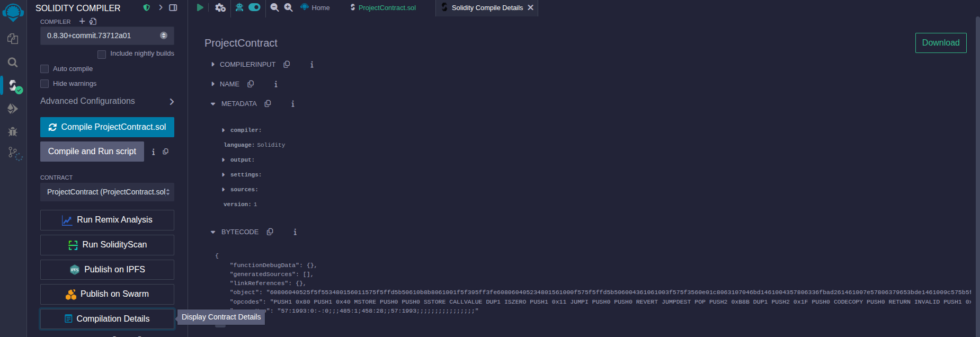Enable the Hide warnings checkbox
Screen dimensions: 980x337
pos(44,84)
